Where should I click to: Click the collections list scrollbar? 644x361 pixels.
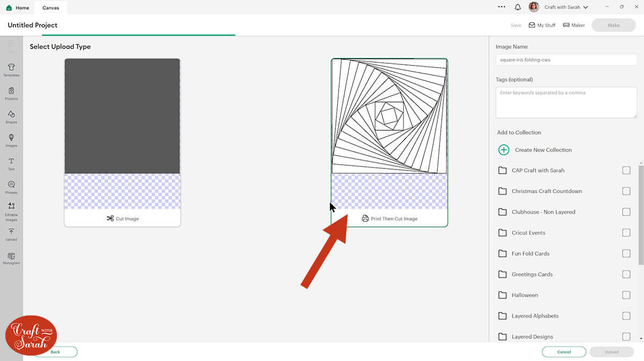pyautogui.click(x=641, y=215)
